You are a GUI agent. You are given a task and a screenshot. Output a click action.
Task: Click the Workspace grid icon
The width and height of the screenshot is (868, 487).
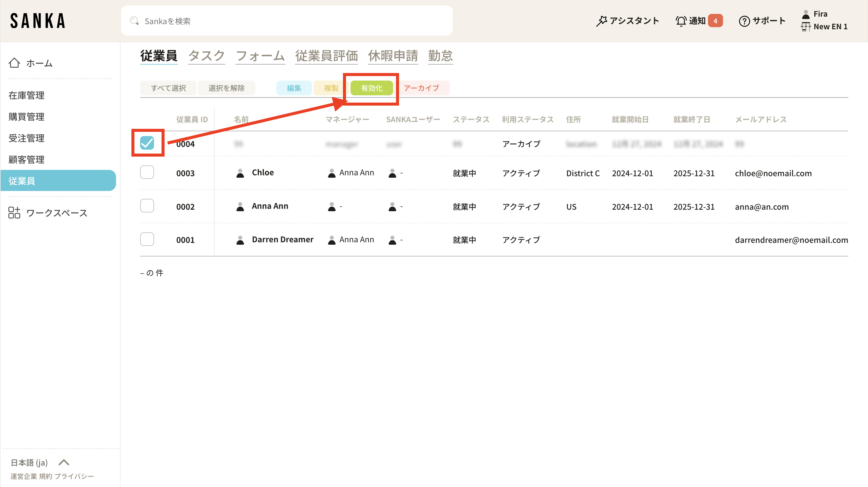14,213
